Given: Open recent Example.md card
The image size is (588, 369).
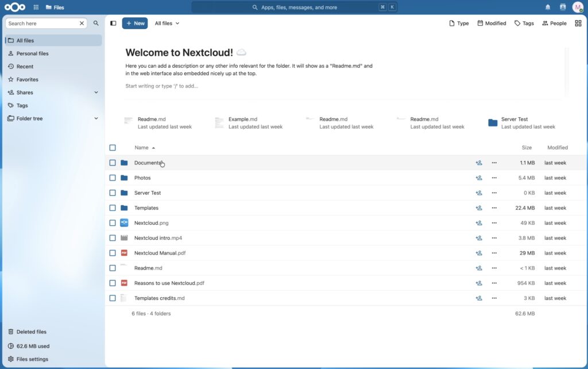Looking at the screenshot, I should click(x=249, y=123).
